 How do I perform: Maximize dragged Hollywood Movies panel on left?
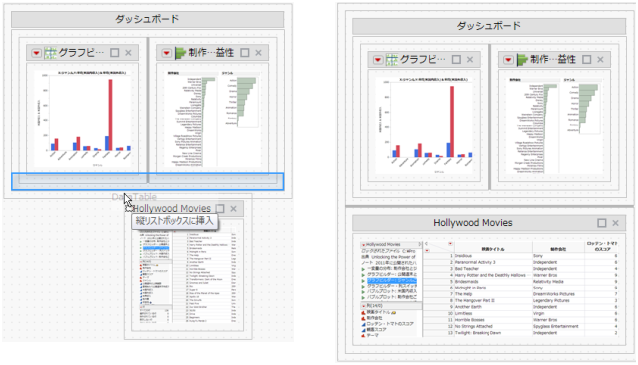click(x=220, y=209)
